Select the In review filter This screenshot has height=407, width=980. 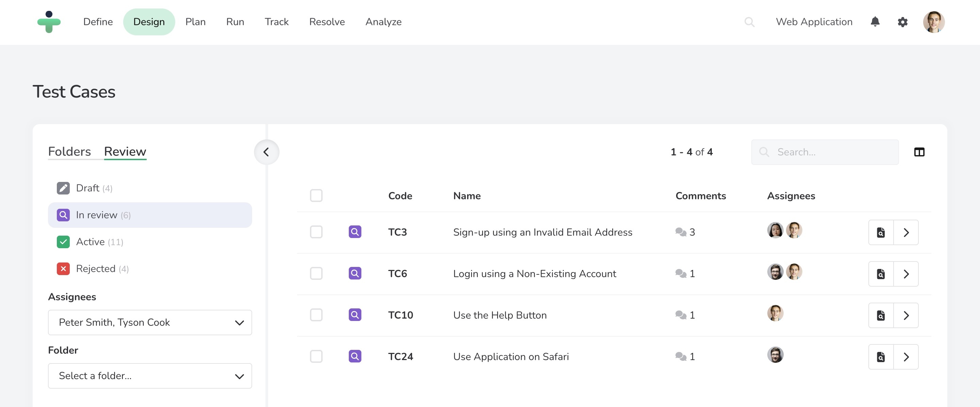pos(150,215)
